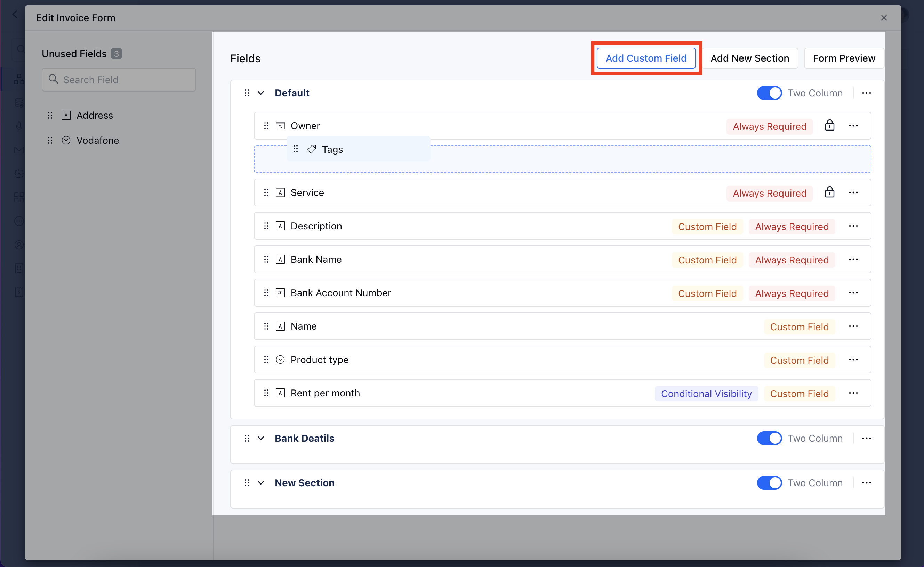Open more options for Rent per month field
The image size is (924, 567).
[x=853, y=393]
